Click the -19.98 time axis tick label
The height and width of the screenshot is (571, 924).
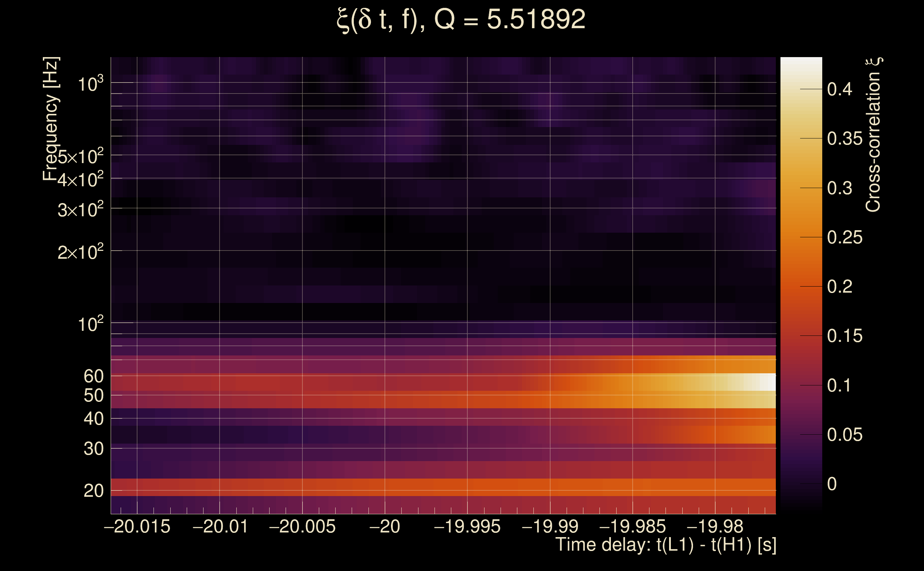pyautogui.click(x=715, y=527)
